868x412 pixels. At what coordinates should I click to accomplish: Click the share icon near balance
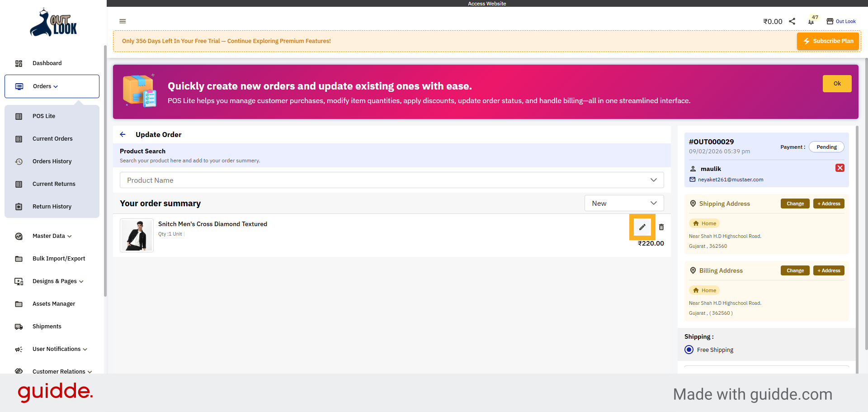(792, 21)
